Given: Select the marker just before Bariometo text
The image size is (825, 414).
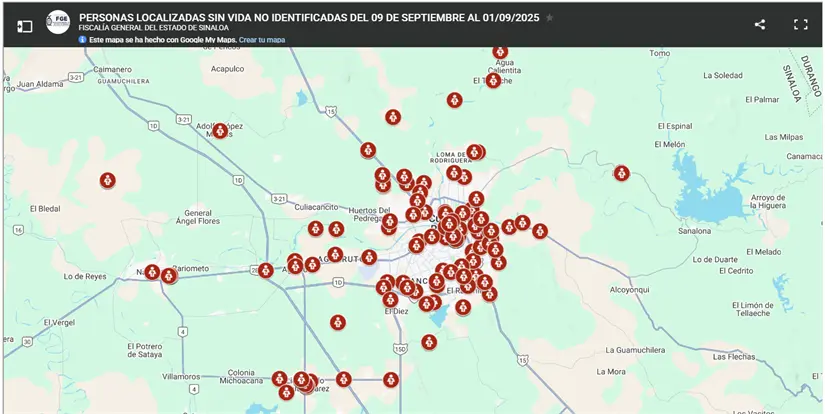Looking at the screenshot, I should point(169,276).
